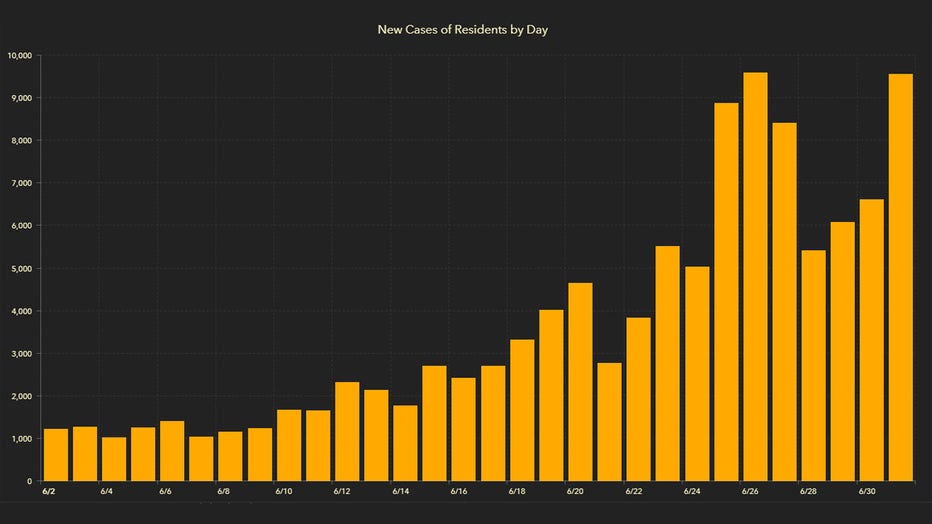Click the chart title 'New Cases of Residents by Day'
The width and height of the screenshot is (932, 524).
tap(462, 30)
